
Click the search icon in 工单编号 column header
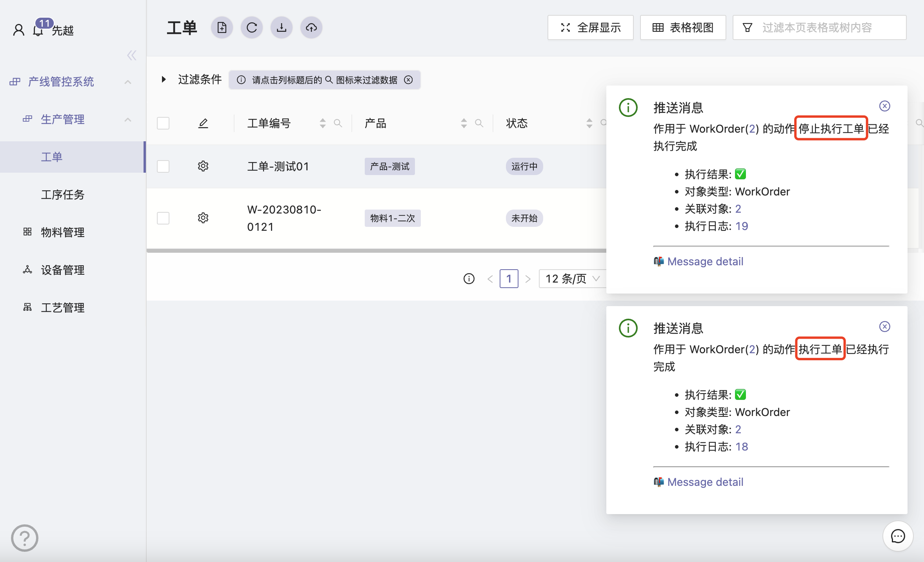click(338, 123)
